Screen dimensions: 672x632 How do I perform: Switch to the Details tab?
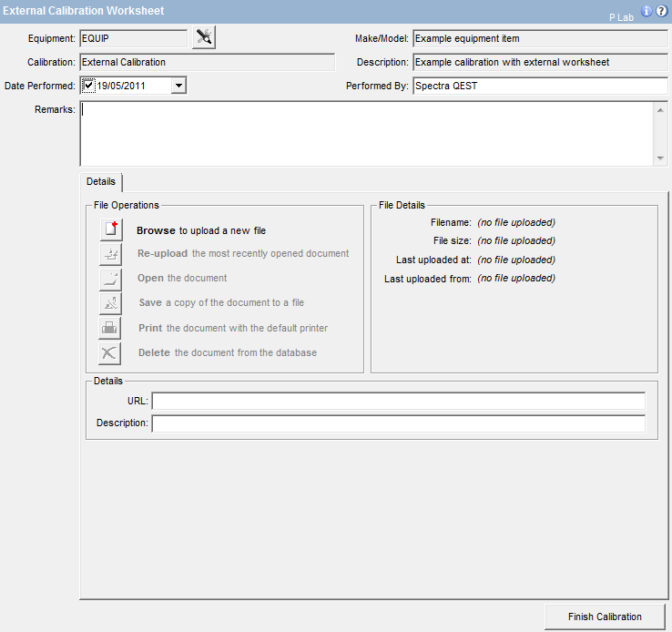coord(101,181)
